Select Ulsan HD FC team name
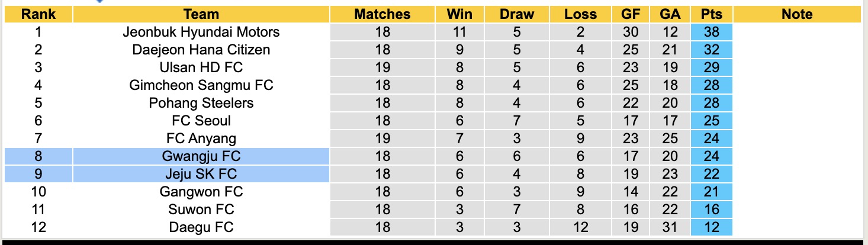Image resolution: width=868 pixels, height=245 pixels. [201, 67]
